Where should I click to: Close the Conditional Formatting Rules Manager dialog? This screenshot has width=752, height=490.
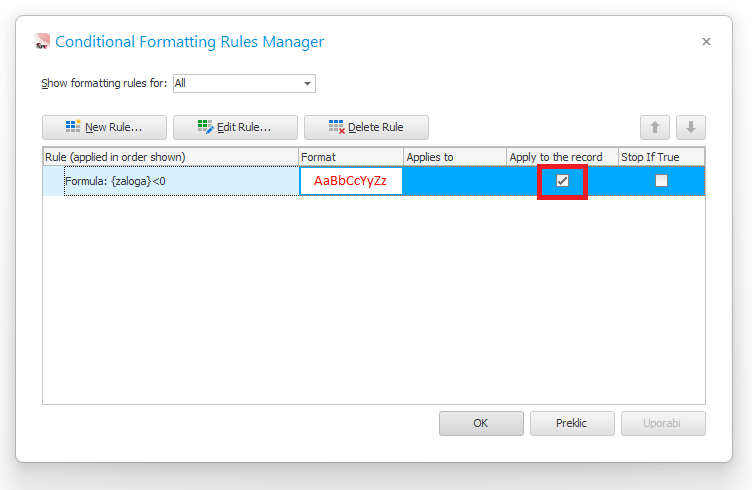[x=706, y=42]
